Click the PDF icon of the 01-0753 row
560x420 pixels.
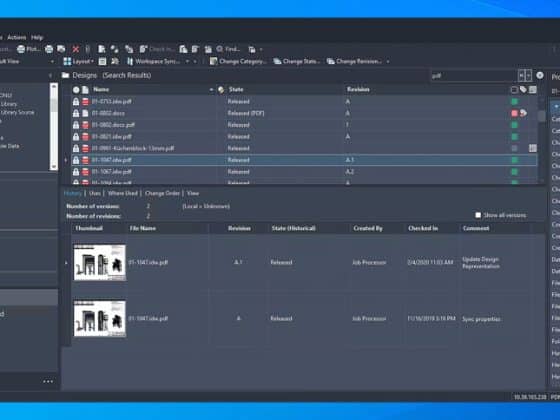85,102
